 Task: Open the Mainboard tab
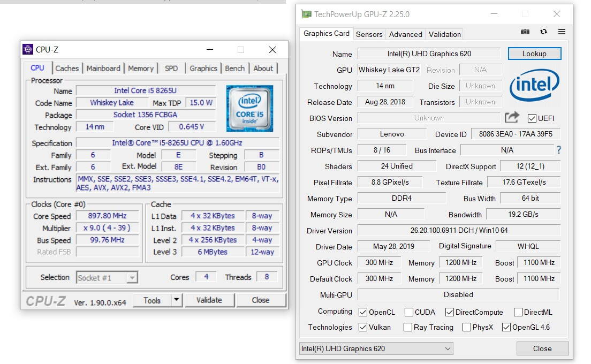coord(103,68)
